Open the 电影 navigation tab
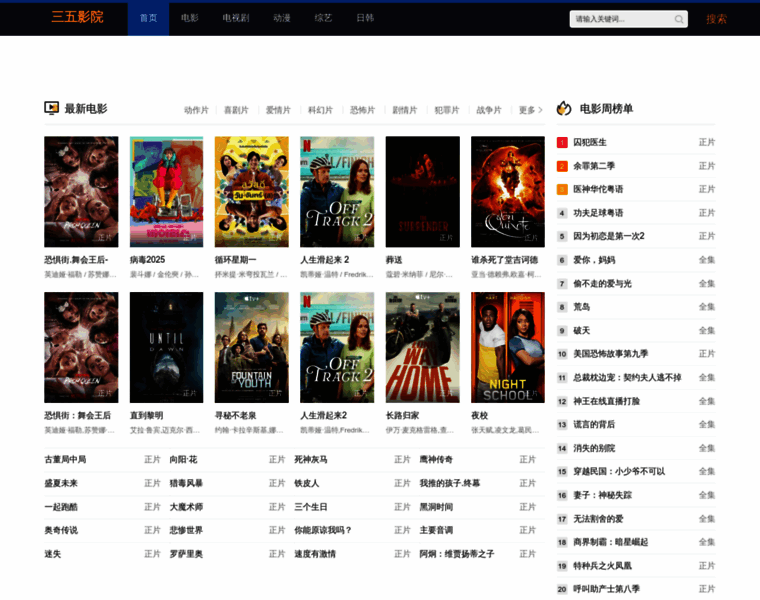The height and width of the screenshot is (600, 760). tap(190, 18)
